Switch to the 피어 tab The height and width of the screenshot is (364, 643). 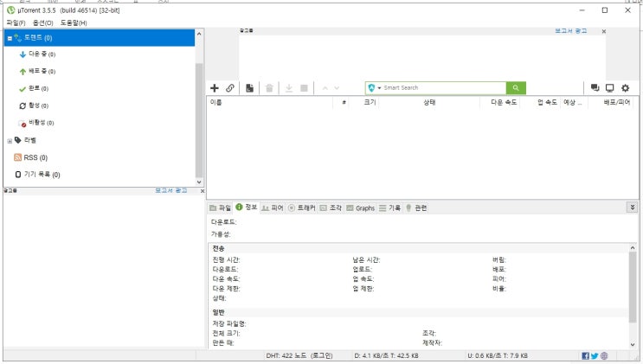click(x=273, y=208)
